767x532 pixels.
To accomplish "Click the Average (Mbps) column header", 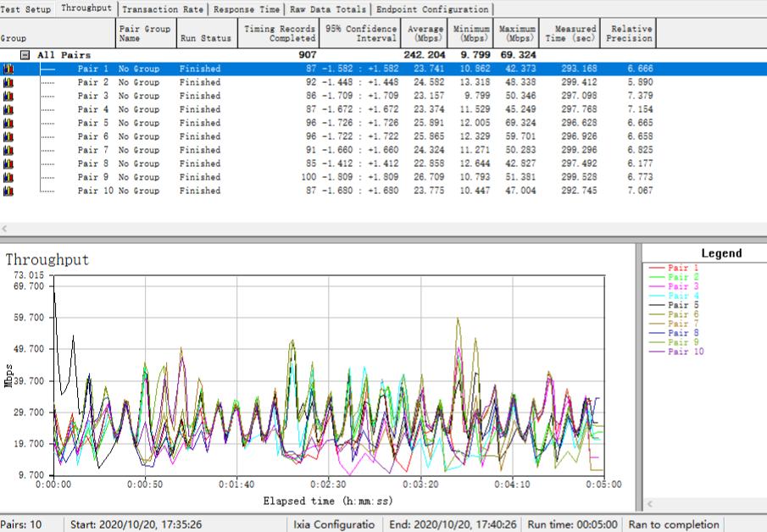I will point(425,33).
